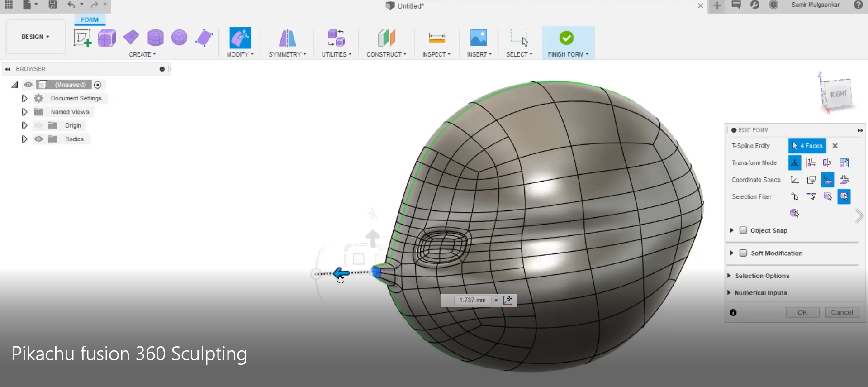Undo the last action
The image size is (868, 387).
[71, 5]
